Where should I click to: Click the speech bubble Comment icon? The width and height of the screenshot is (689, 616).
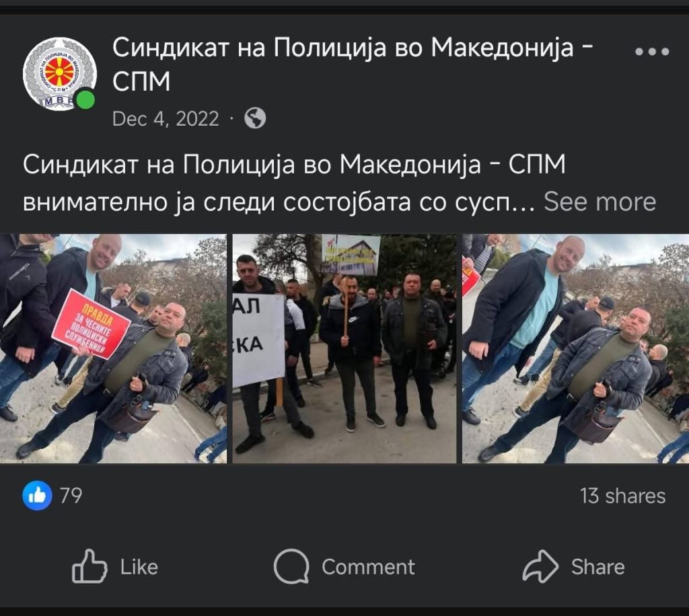click(x=291, y=566)
